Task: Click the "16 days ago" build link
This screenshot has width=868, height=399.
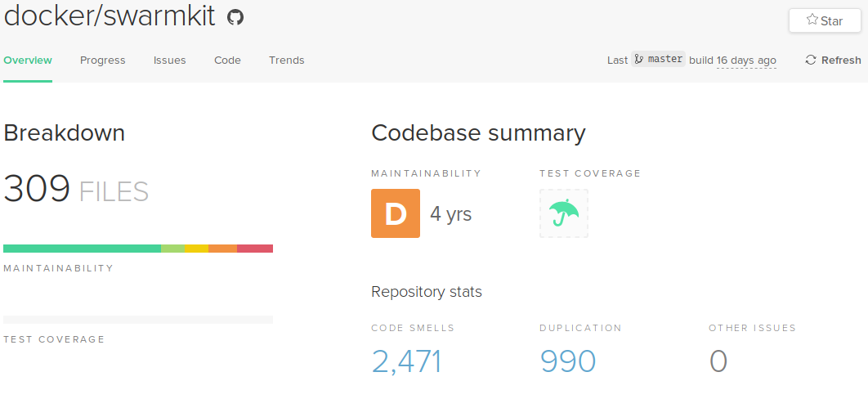Action: (x=746, y=60)
